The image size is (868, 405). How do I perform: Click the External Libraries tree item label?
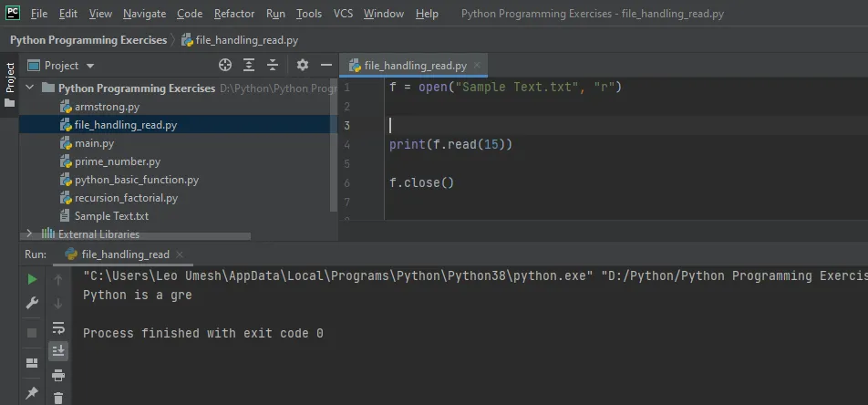point(98,234)
